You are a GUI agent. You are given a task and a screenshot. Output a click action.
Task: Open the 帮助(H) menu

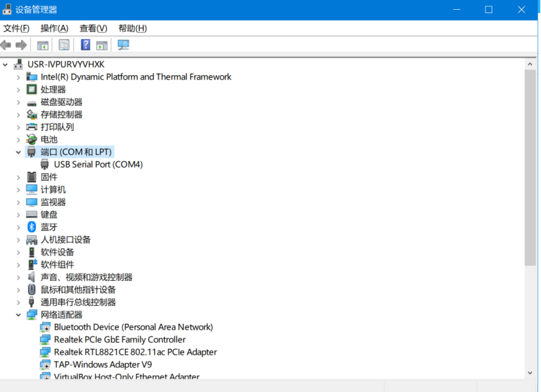click(x=132, y=28)
